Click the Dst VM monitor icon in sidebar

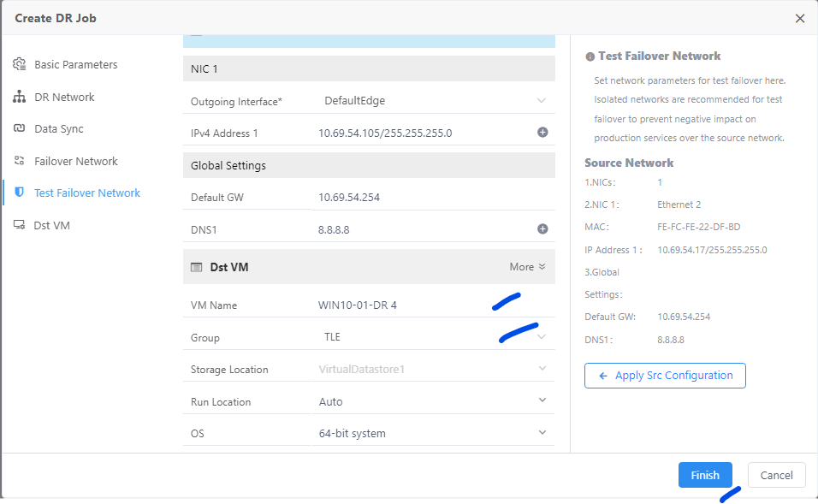pos(20,225)
